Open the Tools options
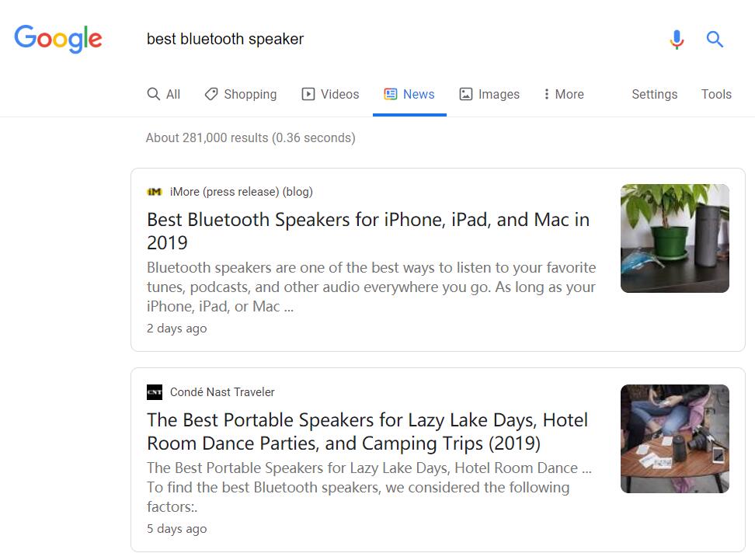This screenshot has width=755, height=560. [x=716, y=94]
